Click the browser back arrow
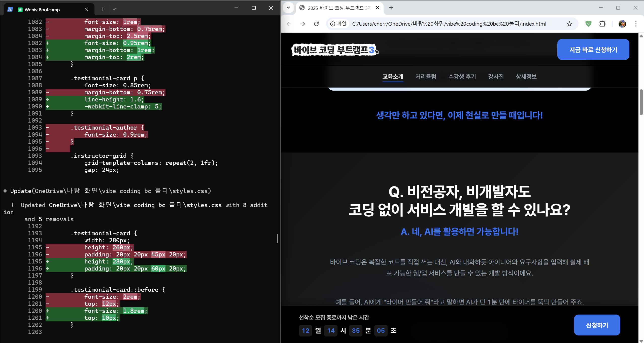 tap(289, 24)
